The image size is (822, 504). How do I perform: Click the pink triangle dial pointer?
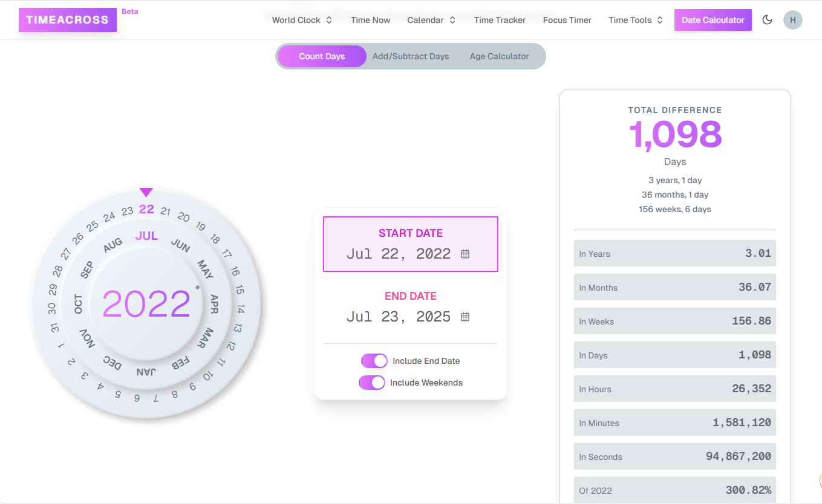pos(146,192)
